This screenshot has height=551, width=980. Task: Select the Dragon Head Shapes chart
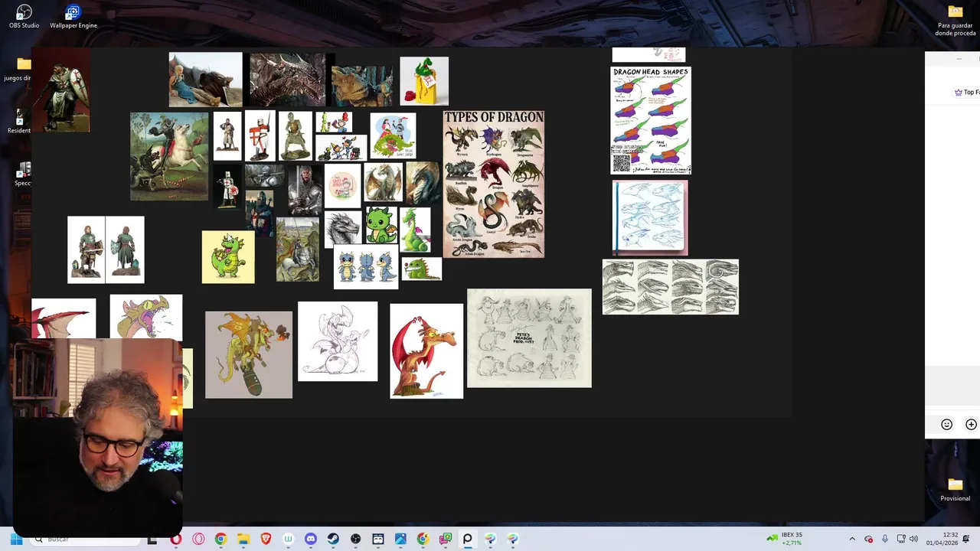pos(651,120)
